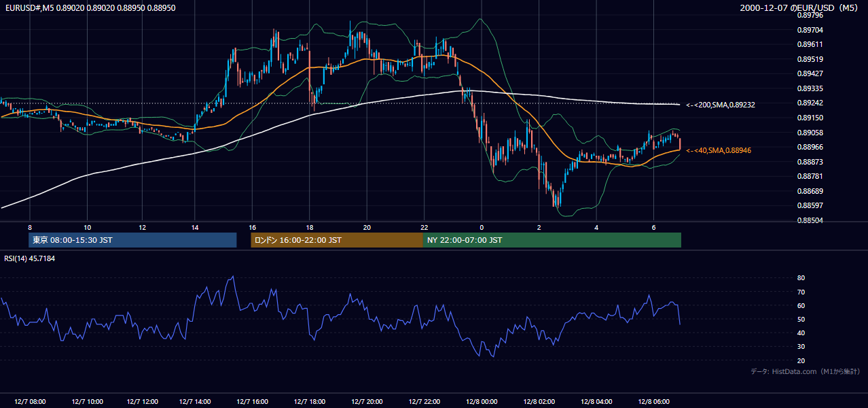Screen dimensions: 868x408
Task: Click price axis value 0.89611
Action: tap(810, 44)
